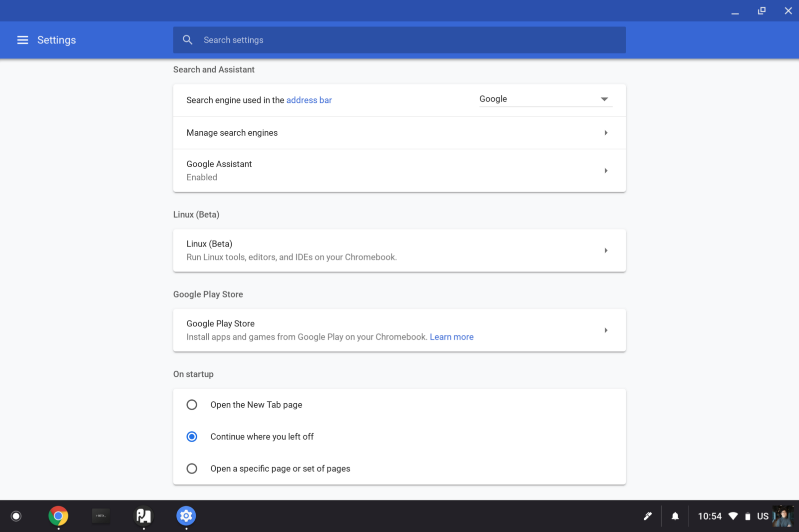
Task: Select Continue where you left off
Action: pos(192,437)
